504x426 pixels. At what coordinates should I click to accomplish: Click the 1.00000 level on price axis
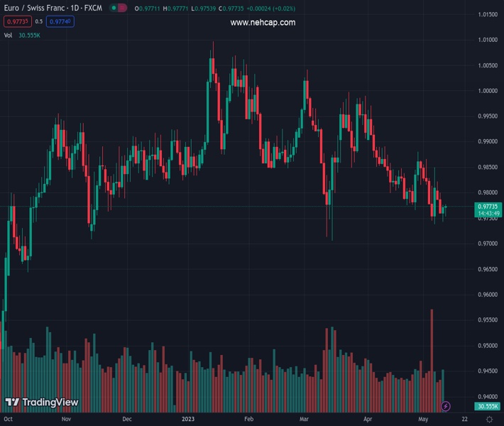coord(487,91)
